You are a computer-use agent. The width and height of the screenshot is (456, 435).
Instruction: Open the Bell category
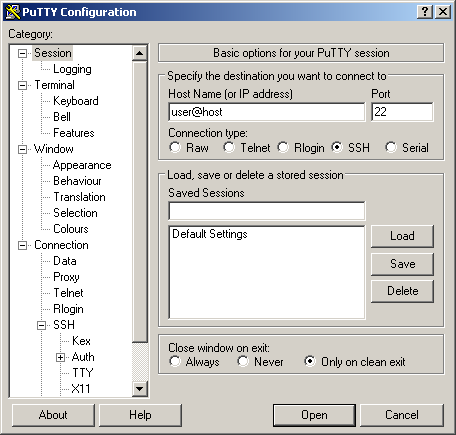(62, 117)
